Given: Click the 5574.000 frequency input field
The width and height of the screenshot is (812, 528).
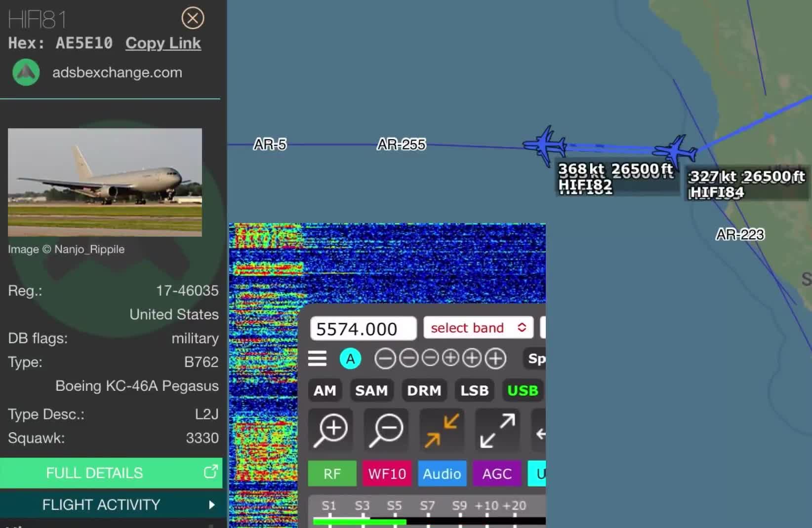Looking at the screenshot, I should 363,328.
